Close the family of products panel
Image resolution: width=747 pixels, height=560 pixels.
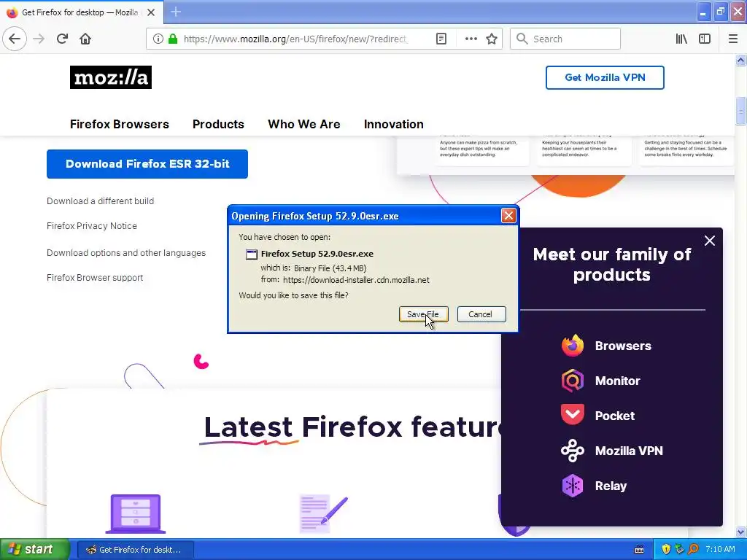[709, 241]
